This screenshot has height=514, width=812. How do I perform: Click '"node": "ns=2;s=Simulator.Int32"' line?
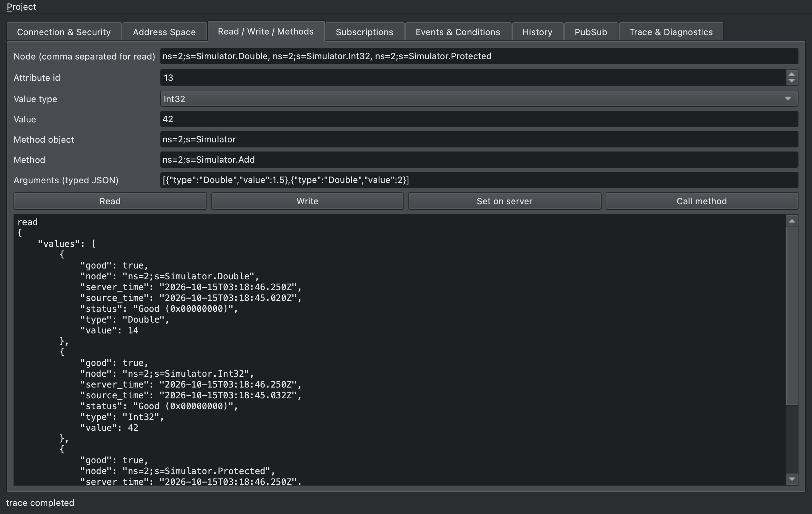pyautogui.click(x=167, y=374)
